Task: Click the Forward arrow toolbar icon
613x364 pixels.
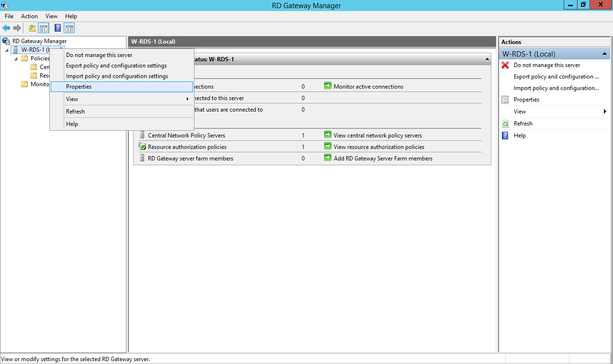Action: point(17,28)
